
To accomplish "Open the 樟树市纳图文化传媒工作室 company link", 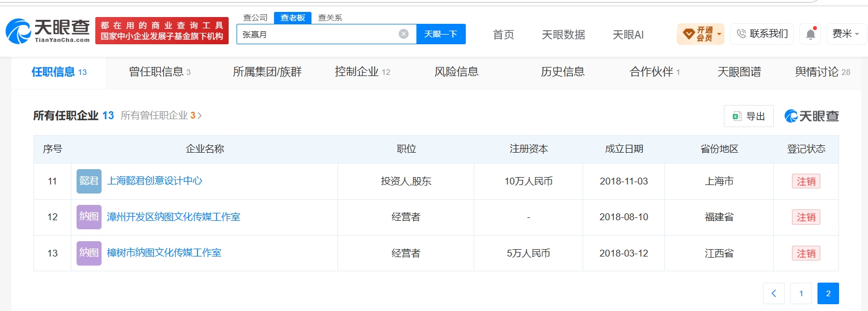I will click(164, 253).
